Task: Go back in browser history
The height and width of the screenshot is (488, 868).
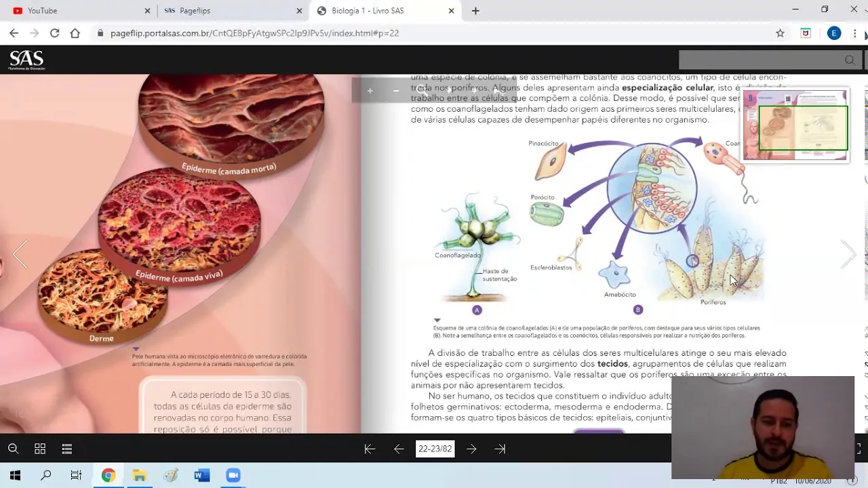Action: 14,33
